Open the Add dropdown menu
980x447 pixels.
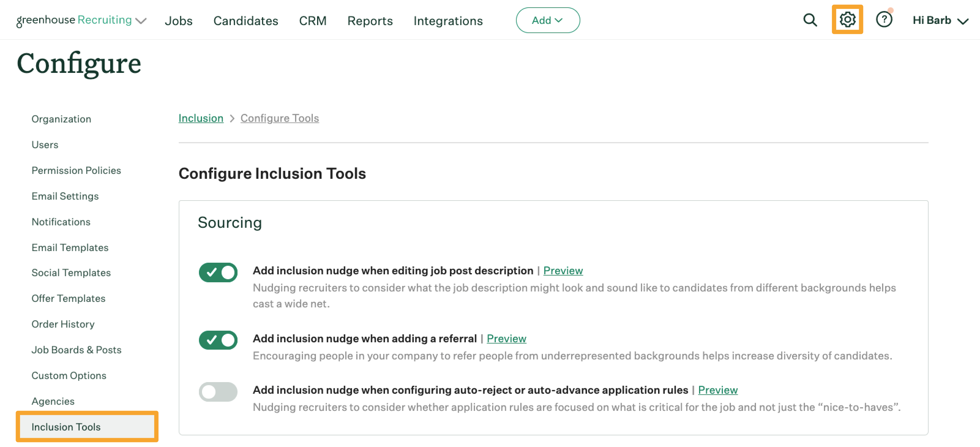click(548, 20)
